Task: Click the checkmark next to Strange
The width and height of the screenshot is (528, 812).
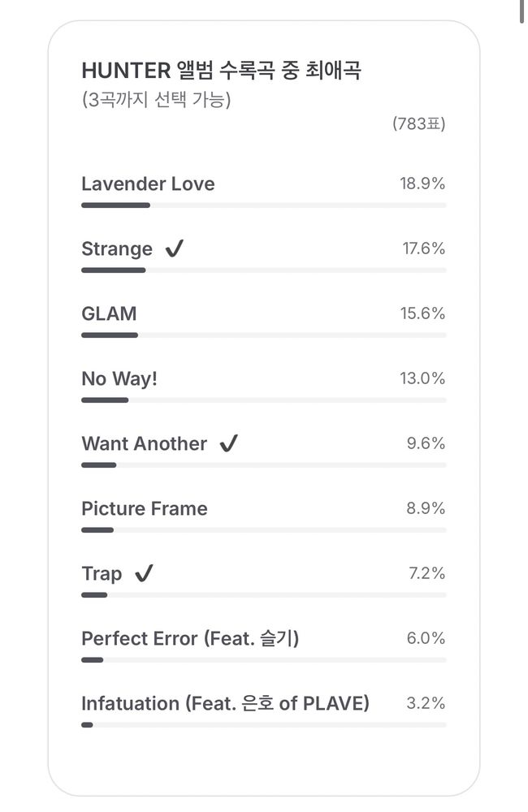Action: tap(175, 248)
